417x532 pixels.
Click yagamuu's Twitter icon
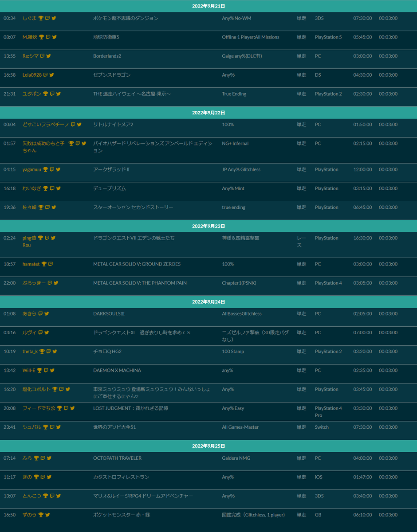pos(58,169)
